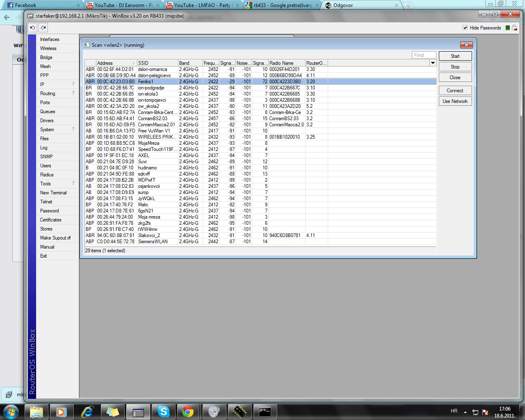
Task: Open the column selector dropdown arrow
Action: 433,63
